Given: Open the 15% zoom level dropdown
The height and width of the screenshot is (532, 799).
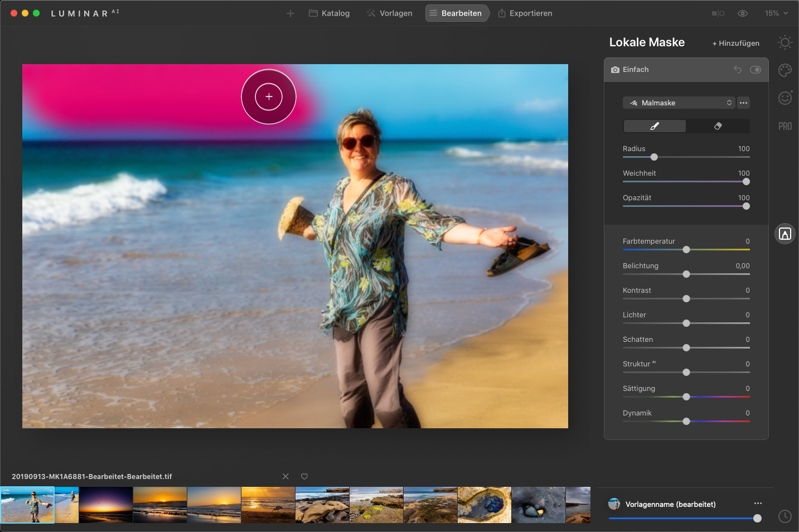Looking at the screenshot, I should [776, 13].
